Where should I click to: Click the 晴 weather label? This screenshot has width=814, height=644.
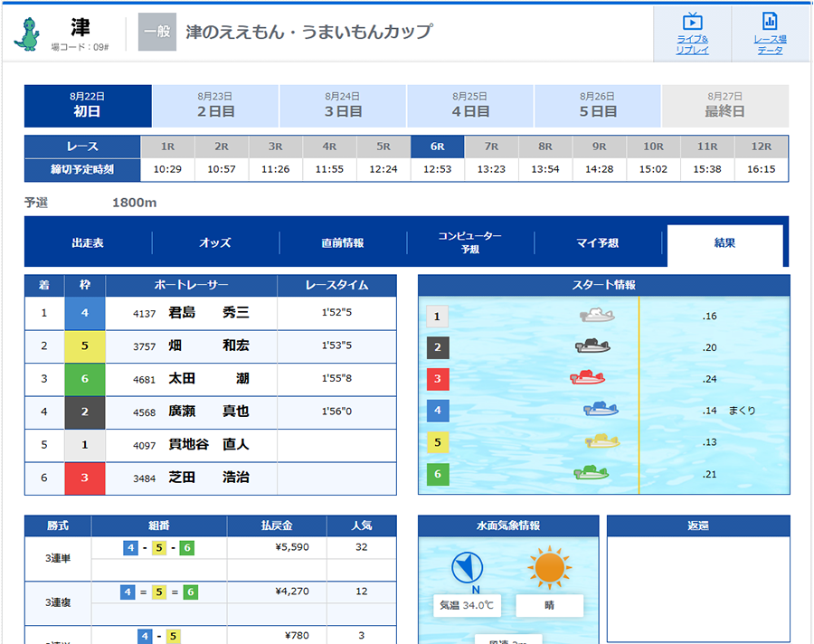point(549,606)
